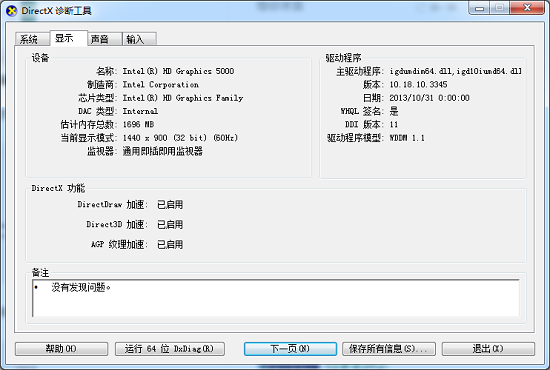This screenshot has height=370, width=550.
Task: Click the DirectX icon in title bar
Action: (12, 11)
